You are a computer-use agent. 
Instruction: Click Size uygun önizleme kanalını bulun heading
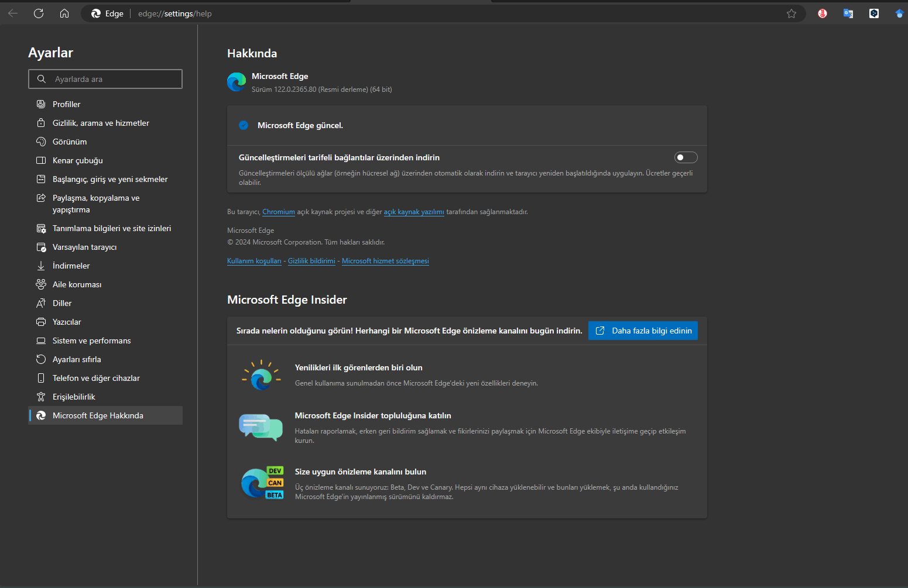click(x=361, y=472)
